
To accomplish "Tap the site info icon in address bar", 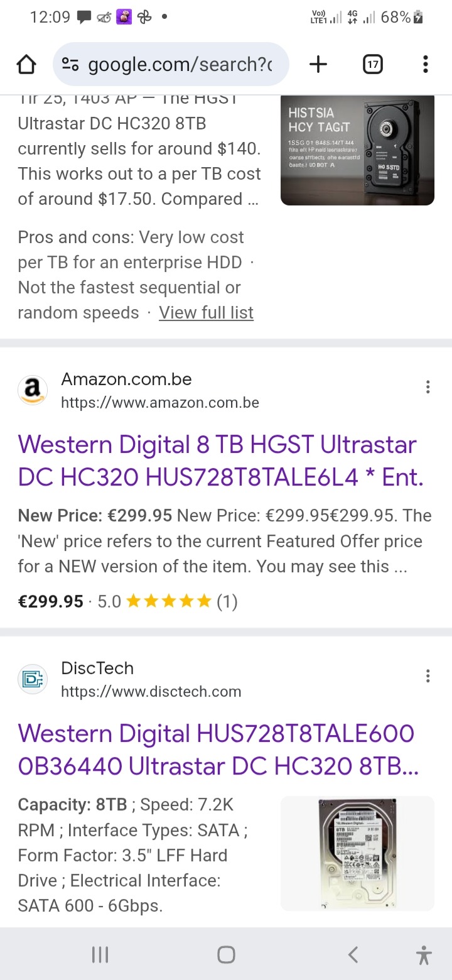I will point(70,64).
